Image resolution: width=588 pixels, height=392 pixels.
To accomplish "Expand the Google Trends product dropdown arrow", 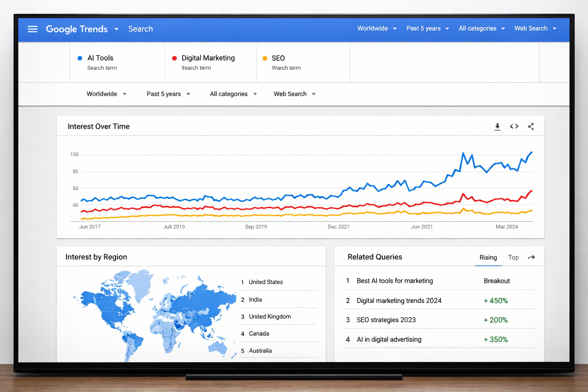I will click(x=116, y=29).
